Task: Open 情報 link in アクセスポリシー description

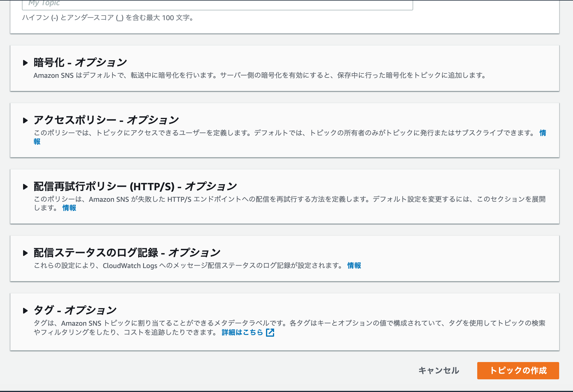Action: [543, 133]
